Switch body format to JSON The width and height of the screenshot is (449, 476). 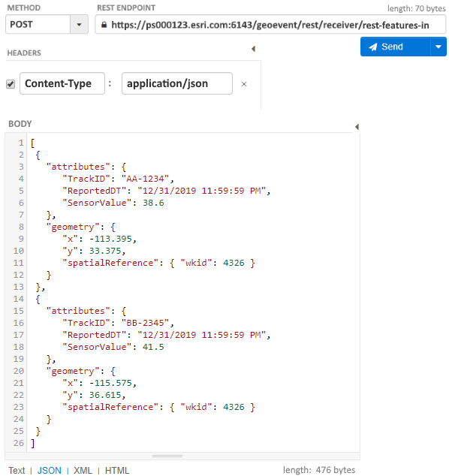coord(50,470)
